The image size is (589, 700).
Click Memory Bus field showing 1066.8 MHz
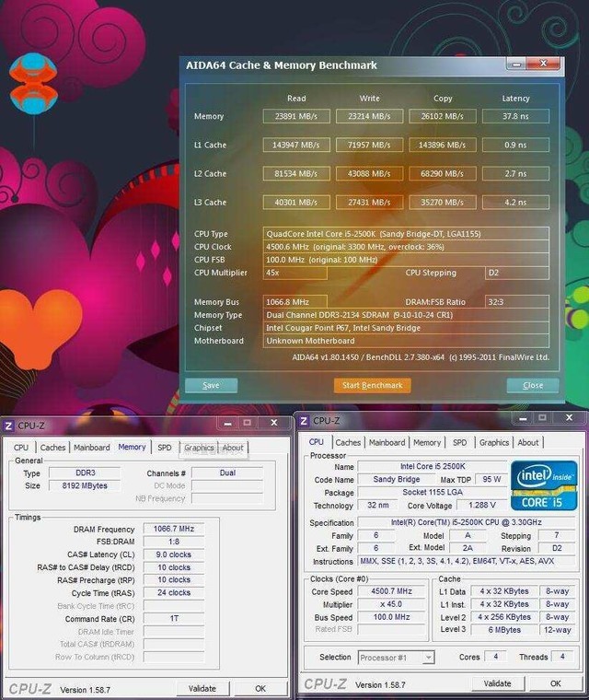[x=294, y=302]
